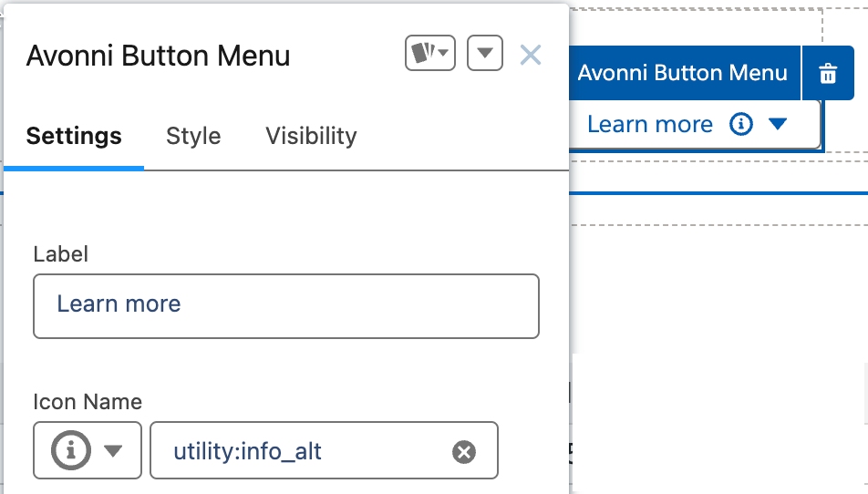Open the panel options dropdown arrow
Image resolution: width=868 pixels, height=494 pixels.
[x=485, y=55]
